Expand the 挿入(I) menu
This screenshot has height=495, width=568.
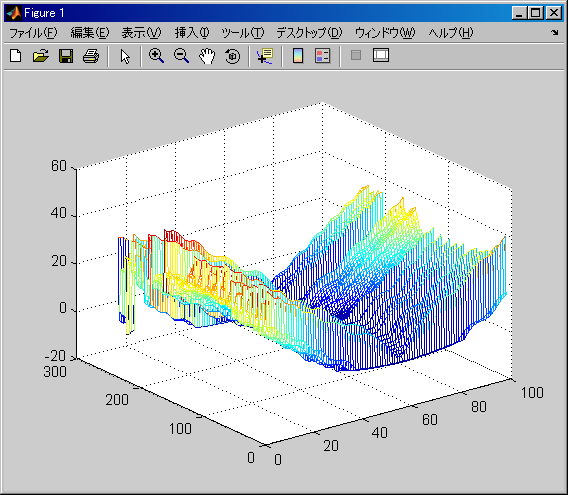point(192,33)
